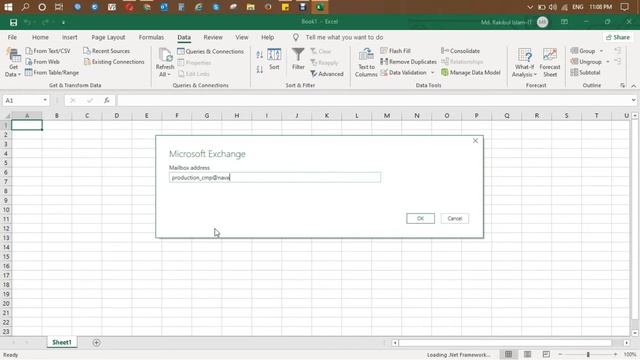Viewport: 640px width, 360px height.
Task: Switch to Normal view
Action: [509, 354]
